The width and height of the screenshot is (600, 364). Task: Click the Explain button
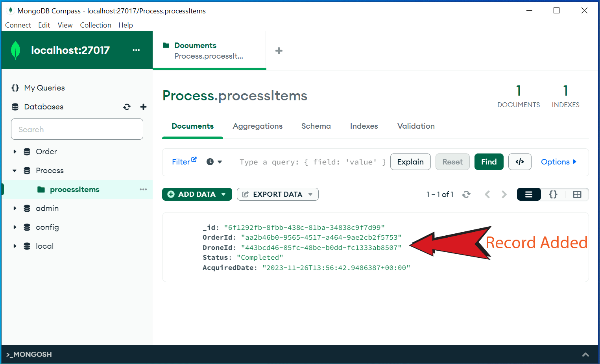[x=410, y=162]
